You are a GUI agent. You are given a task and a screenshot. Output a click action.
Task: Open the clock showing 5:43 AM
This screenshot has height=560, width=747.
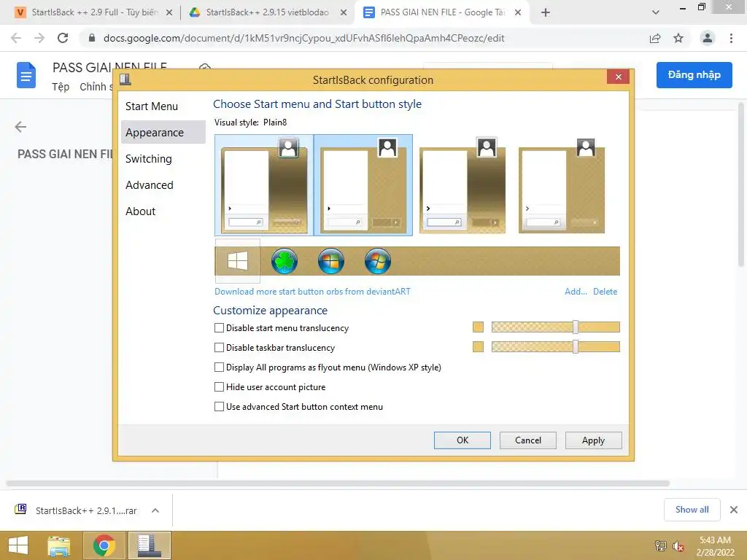point(715,545)
